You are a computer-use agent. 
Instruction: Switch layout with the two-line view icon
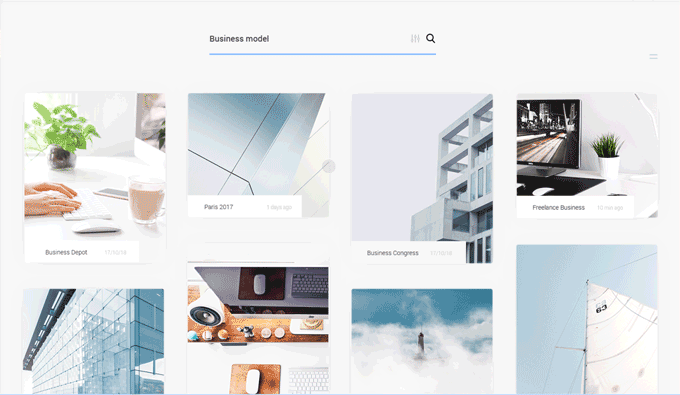(653, 56)
